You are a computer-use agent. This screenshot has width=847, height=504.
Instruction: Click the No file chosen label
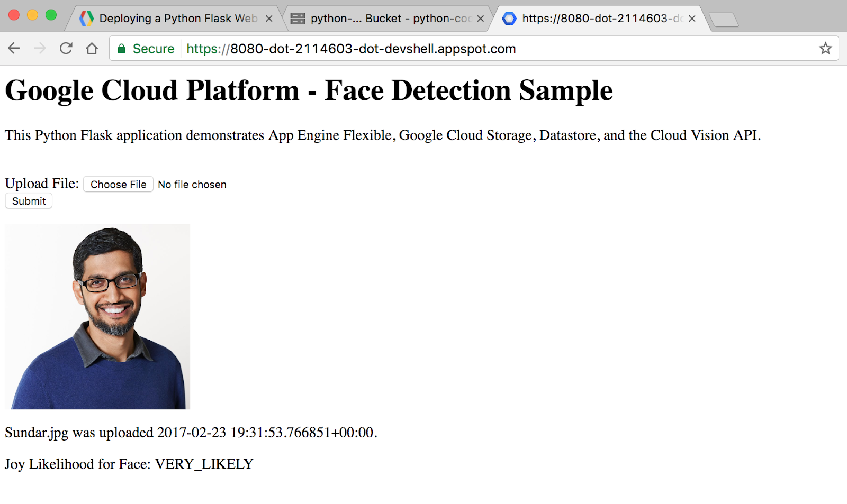pyautogui.click(x=192, y=184)
